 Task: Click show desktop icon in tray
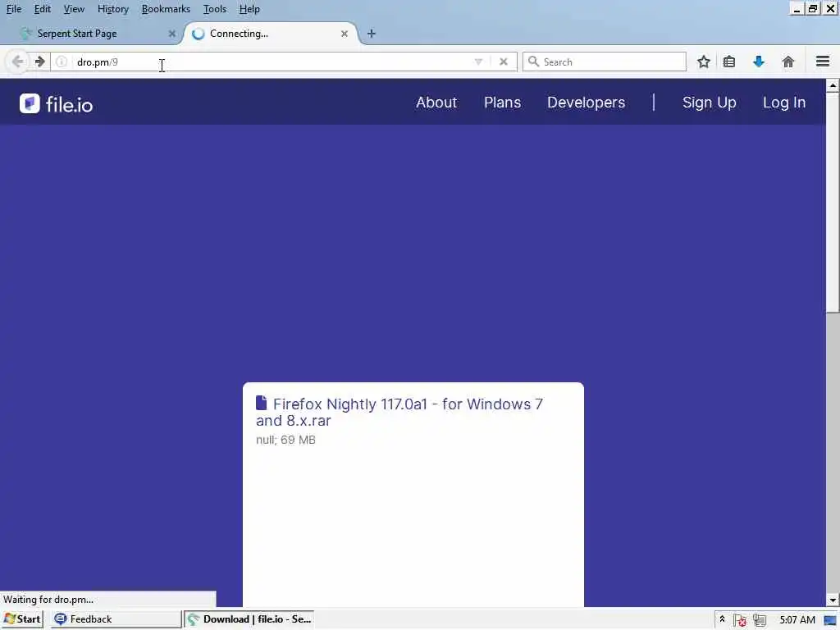[x=831, y=620]
